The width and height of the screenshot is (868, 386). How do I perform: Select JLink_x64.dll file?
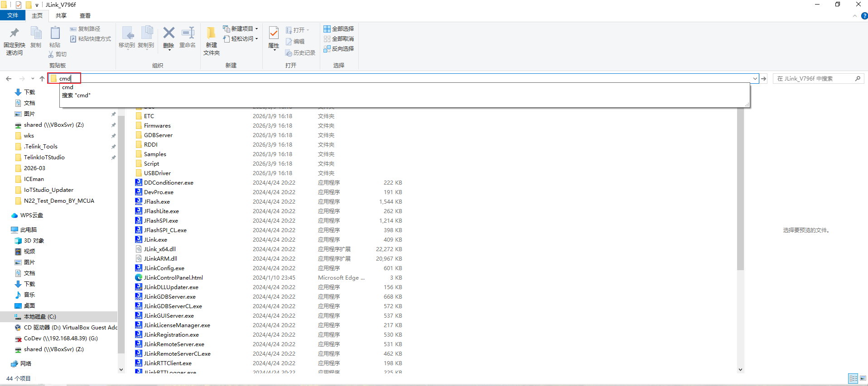160,249
